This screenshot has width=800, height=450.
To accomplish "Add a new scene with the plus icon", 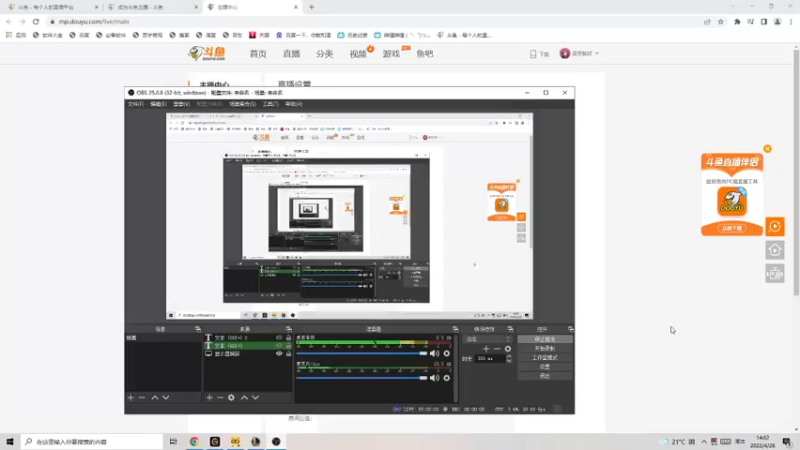I will click(131, 397).
